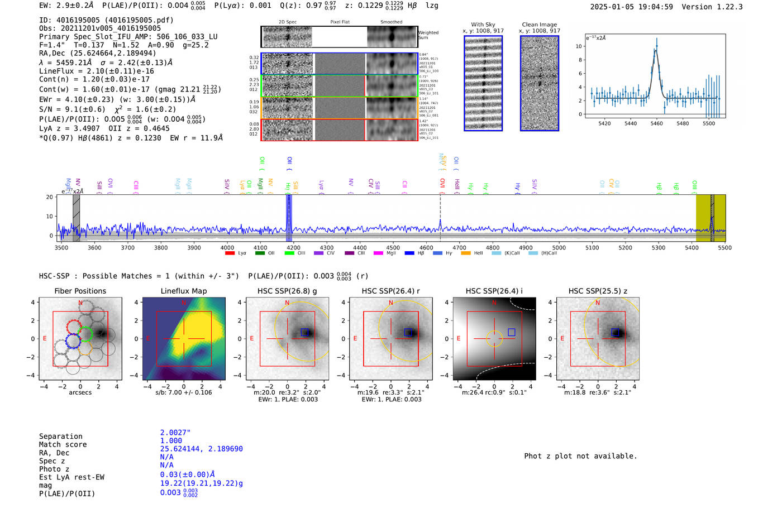
Task: Click the blue highlighted line near 4190 Å
Action: click(289, 218)
